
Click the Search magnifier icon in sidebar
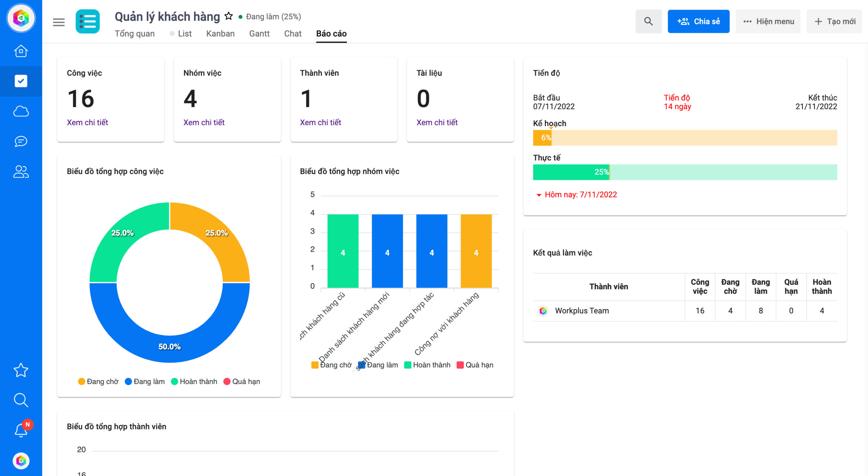tap(21, 400)
